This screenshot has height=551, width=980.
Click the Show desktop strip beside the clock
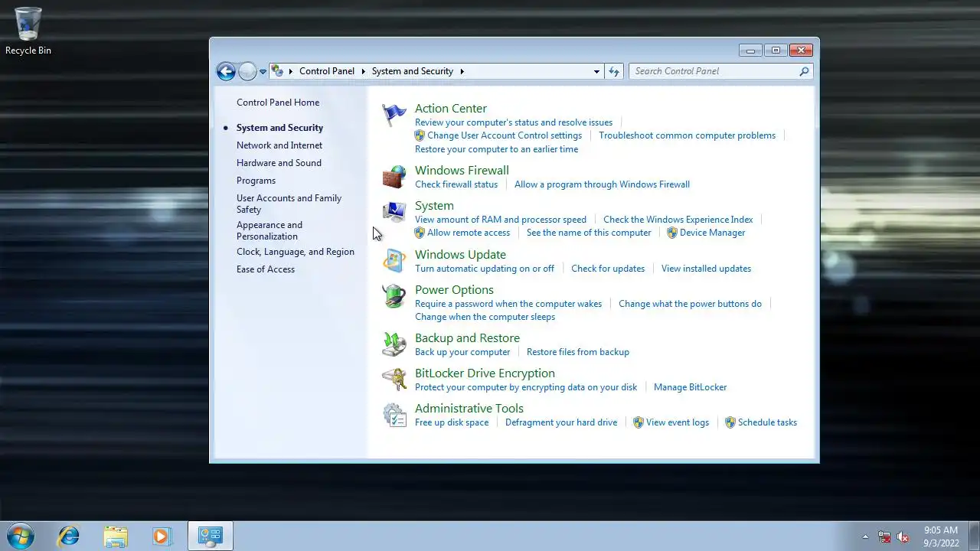click(974, 536)
